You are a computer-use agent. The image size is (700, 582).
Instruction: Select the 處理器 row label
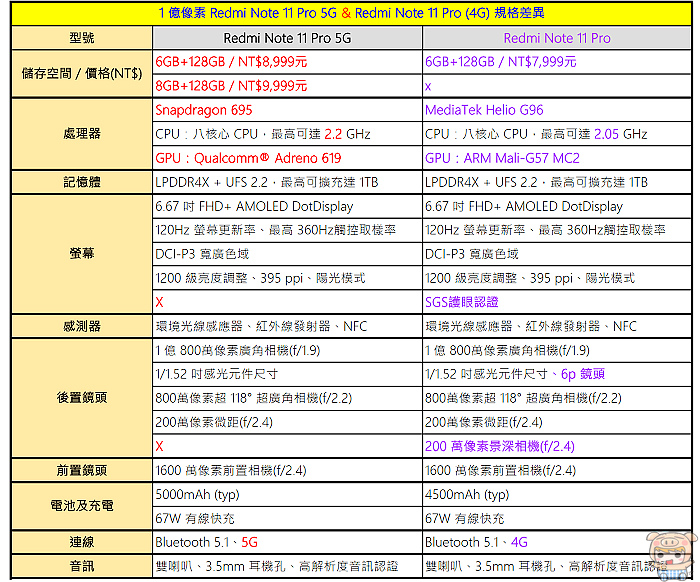point(82,133)
